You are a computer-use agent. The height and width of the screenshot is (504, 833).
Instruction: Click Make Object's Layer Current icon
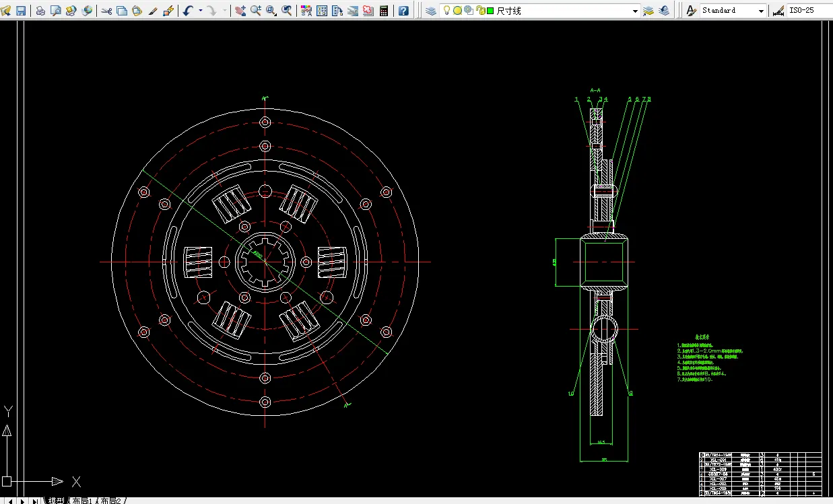(648, 11)
